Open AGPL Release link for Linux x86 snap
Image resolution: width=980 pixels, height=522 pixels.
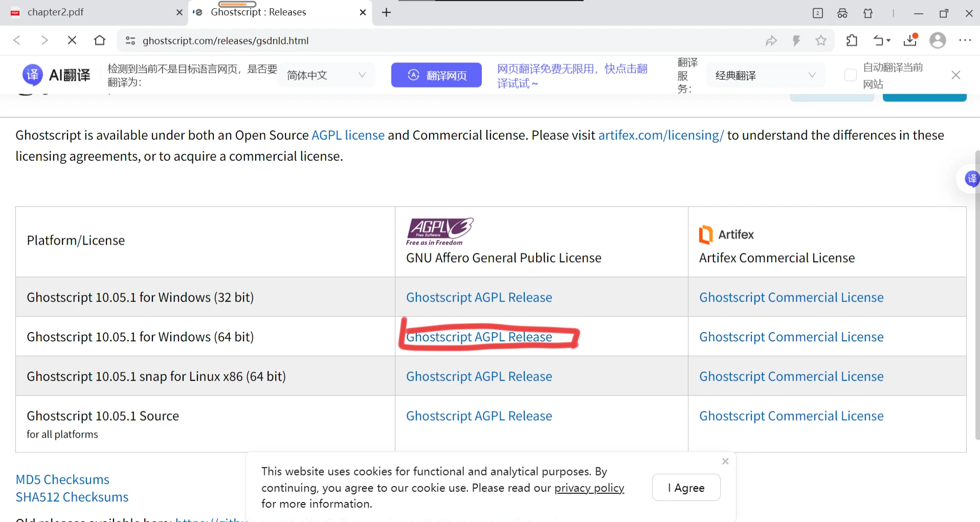tap(479, 376)
